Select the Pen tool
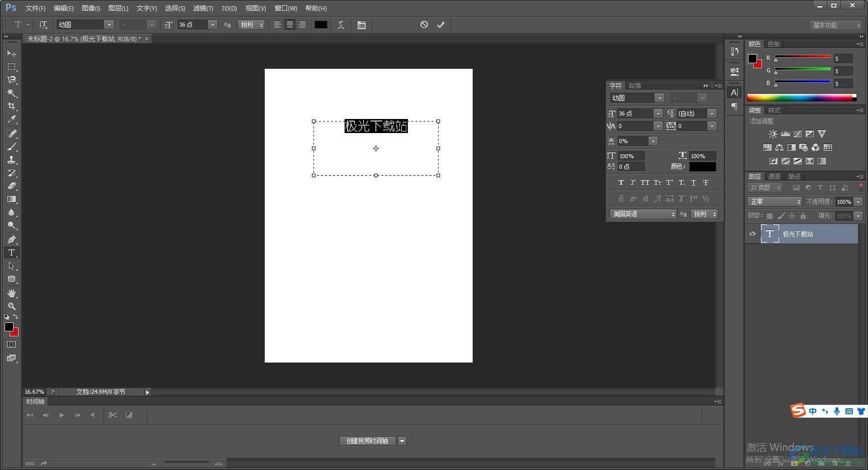868x470 pixels. point(12,240)
